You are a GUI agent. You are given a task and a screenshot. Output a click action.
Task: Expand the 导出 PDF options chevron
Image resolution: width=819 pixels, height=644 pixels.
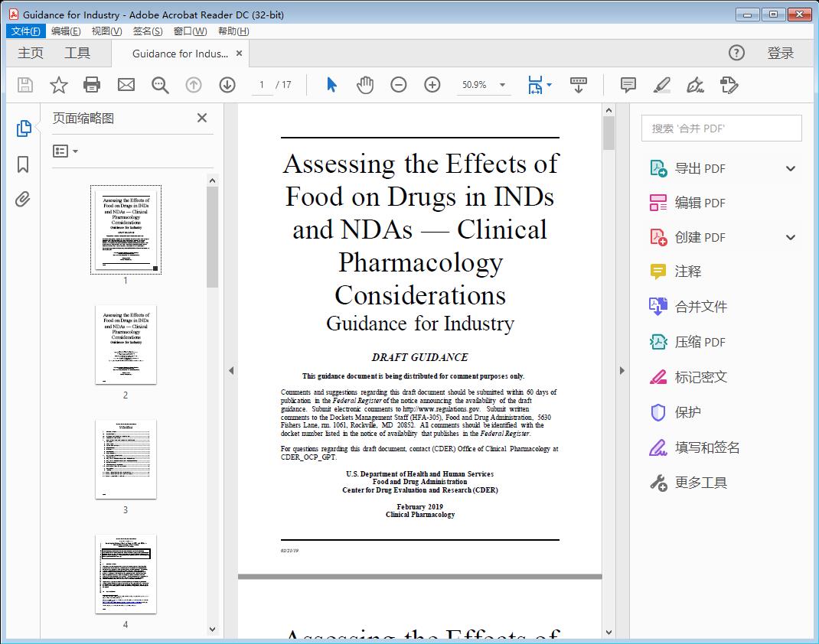(790, 168)
